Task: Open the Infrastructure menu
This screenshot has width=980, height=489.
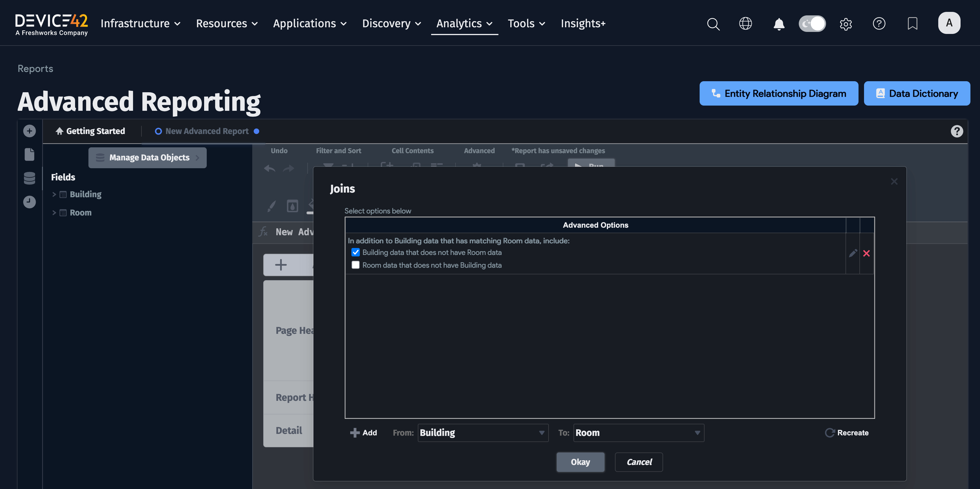Action: tap(140, 23)
